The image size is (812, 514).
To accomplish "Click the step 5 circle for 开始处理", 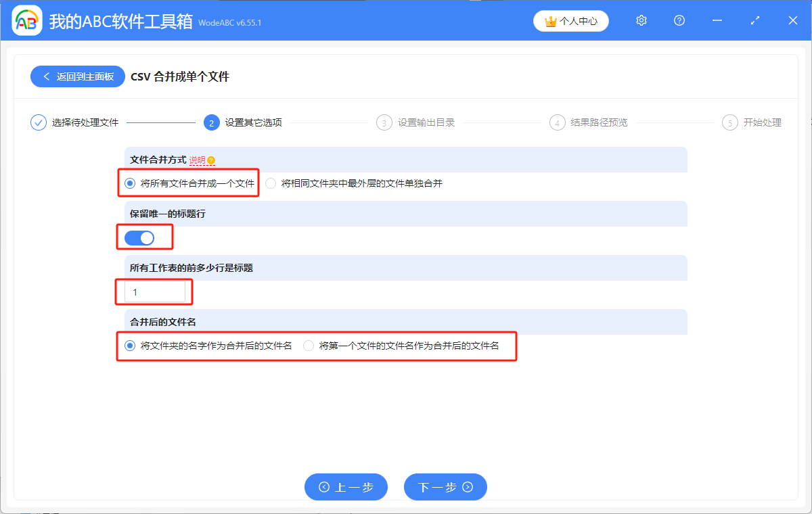I will (x=729, y=122).
